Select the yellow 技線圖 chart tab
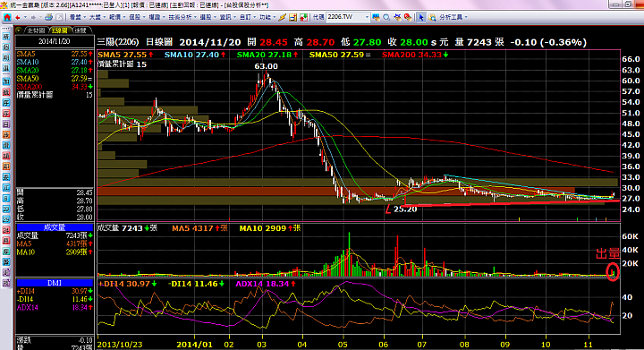 pyautogui.click(x=61, y=30)
